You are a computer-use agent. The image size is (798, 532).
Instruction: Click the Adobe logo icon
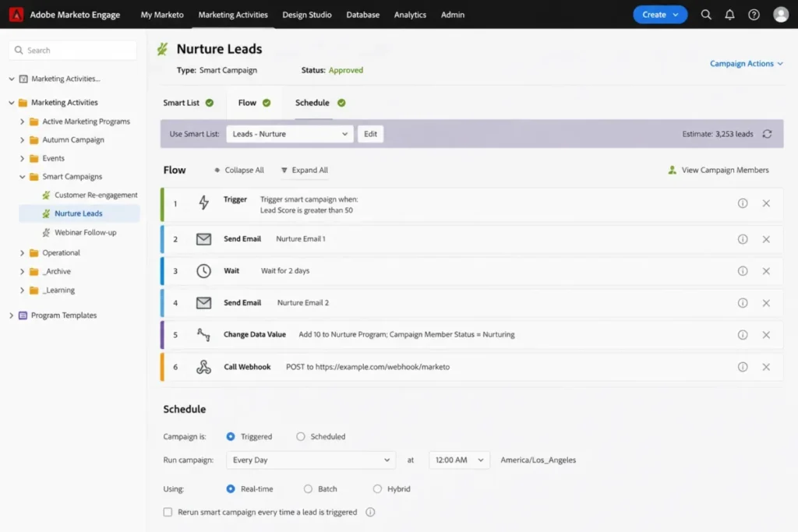pyautogui.click(x=16, y=14)
